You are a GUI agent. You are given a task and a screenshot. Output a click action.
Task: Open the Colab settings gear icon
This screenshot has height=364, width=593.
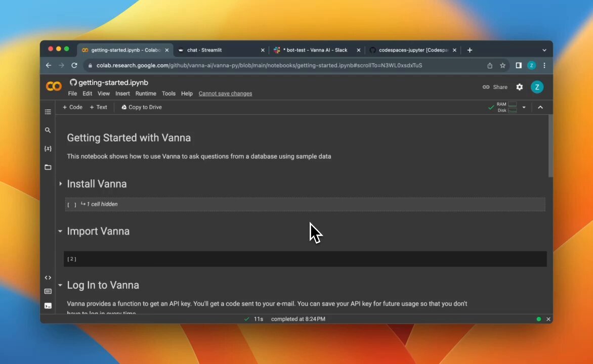pyautogui.click(x=520, y=87)
